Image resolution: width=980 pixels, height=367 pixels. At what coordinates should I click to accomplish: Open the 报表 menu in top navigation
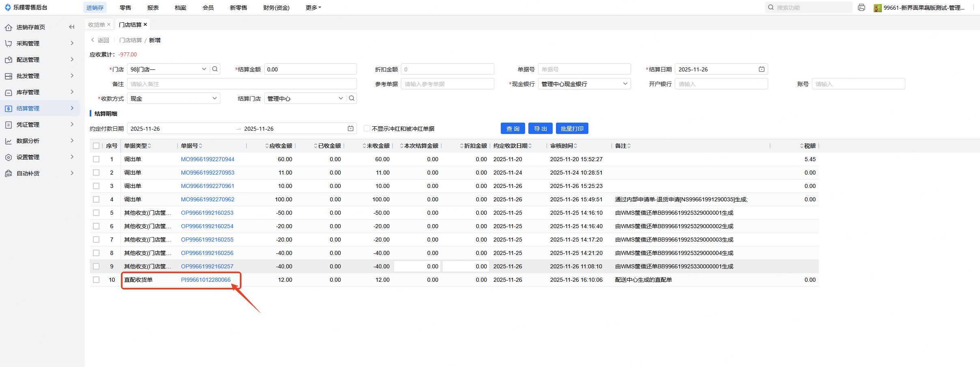pyautogui.click(x=153, y=8)
